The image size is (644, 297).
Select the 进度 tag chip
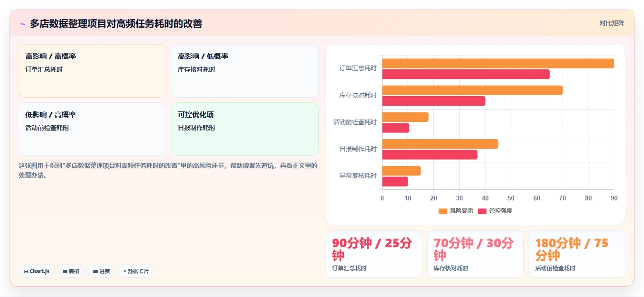[101, 271]
